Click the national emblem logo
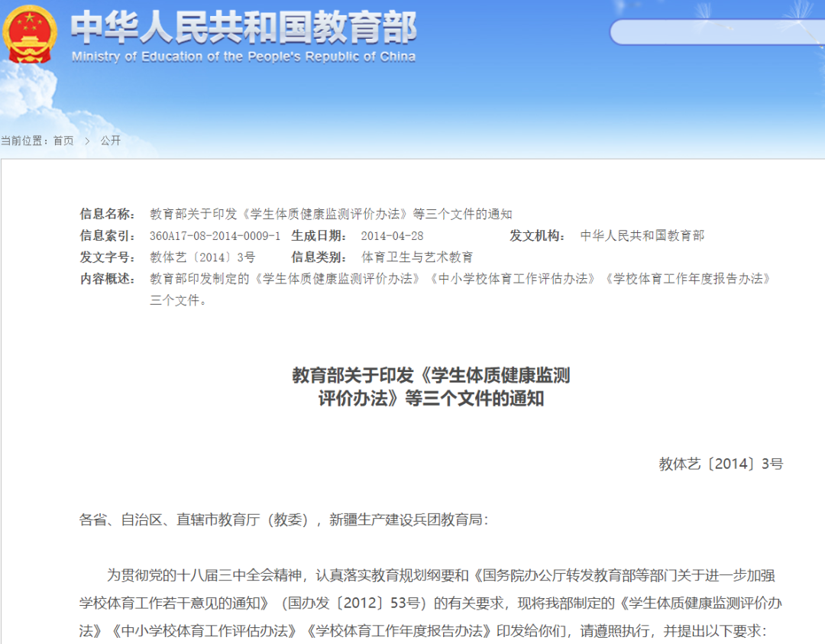Viewport: 825px width, 644px height. coord(30,34)
